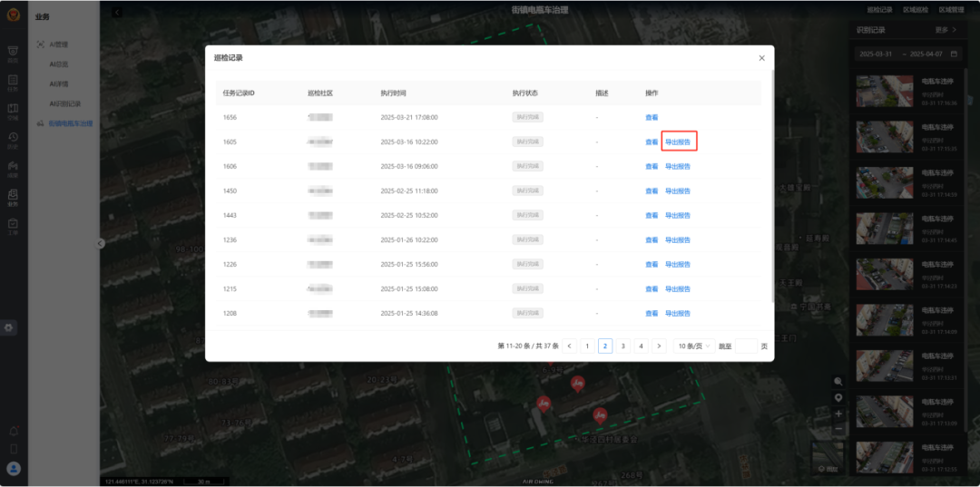Select page 3 in pagination

[x=622, y=346]
